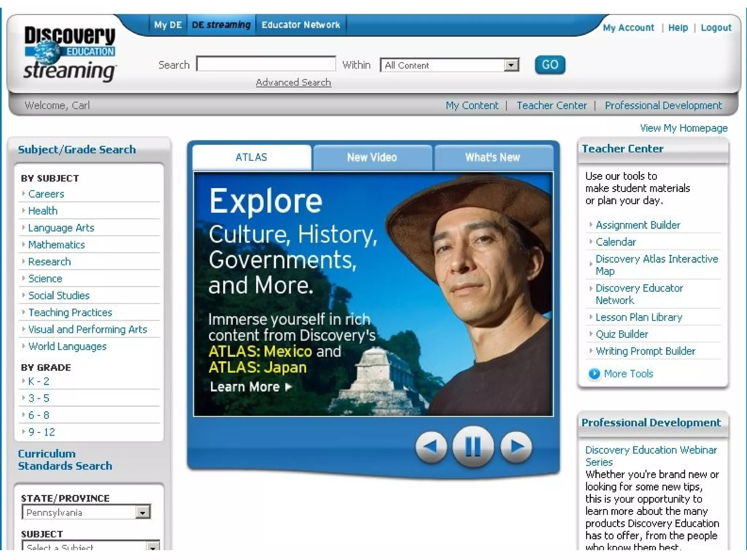Browse the Science subject
The image size is (747, 560).
[45, 279]
